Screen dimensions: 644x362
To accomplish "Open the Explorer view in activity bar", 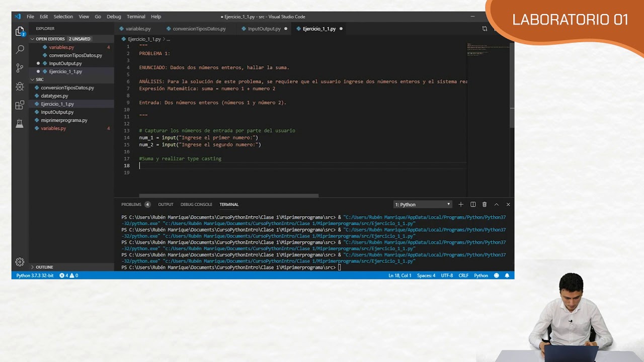I will 20,32.
